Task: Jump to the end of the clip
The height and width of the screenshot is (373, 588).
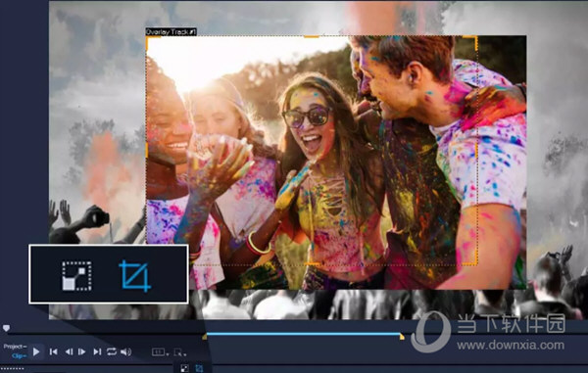Action: tap(97, 351)
